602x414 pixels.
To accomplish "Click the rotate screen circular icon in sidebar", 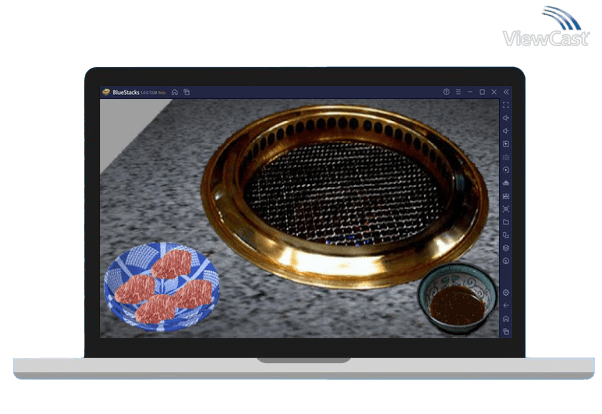I will coord(506,261).
